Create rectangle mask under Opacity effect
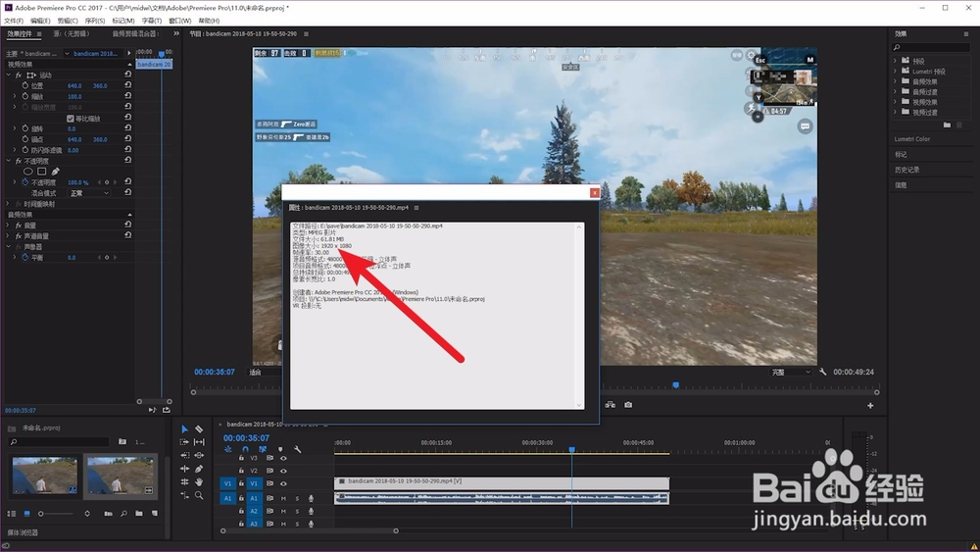This screenshot has height=552, width=980. (x=42, y=172)
